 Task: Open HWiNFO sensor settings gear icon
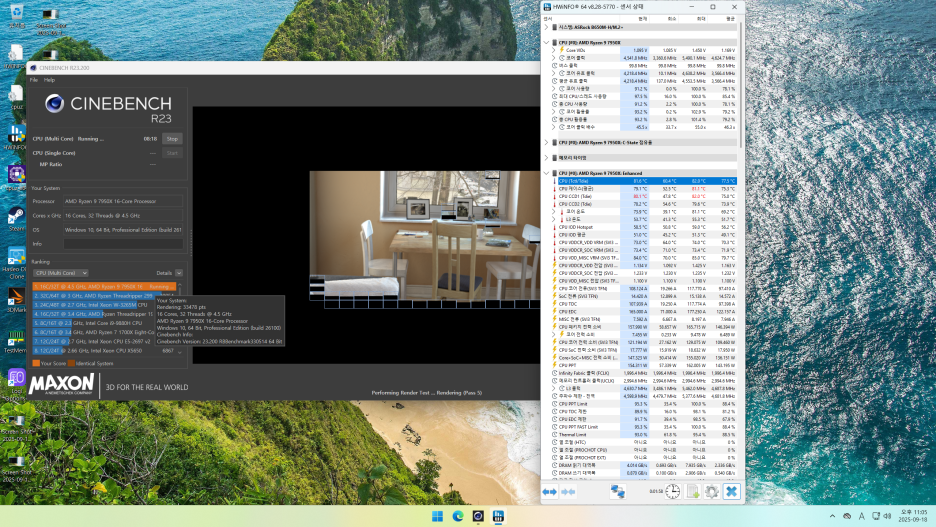pos(712,492)
